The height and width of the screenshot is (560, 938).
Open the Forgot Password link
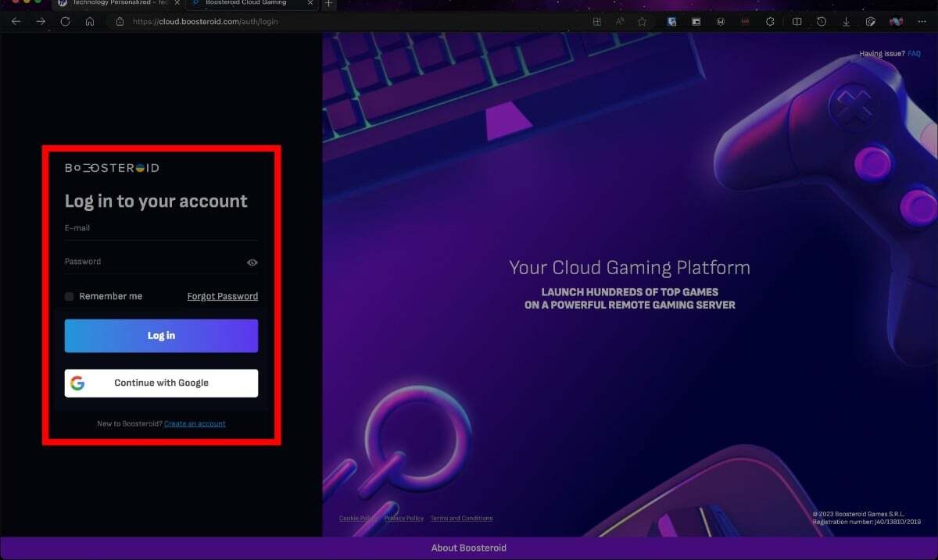pos(223,296)
